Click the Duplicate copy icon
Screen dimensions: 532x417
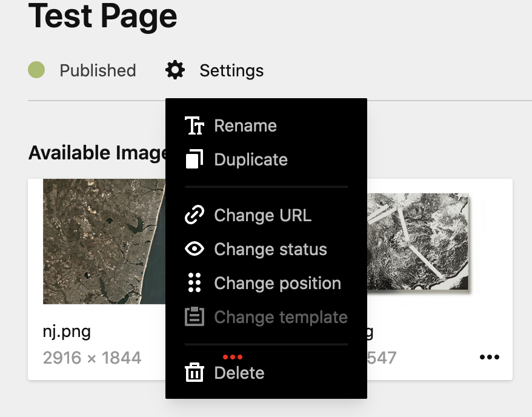(193, 159)
